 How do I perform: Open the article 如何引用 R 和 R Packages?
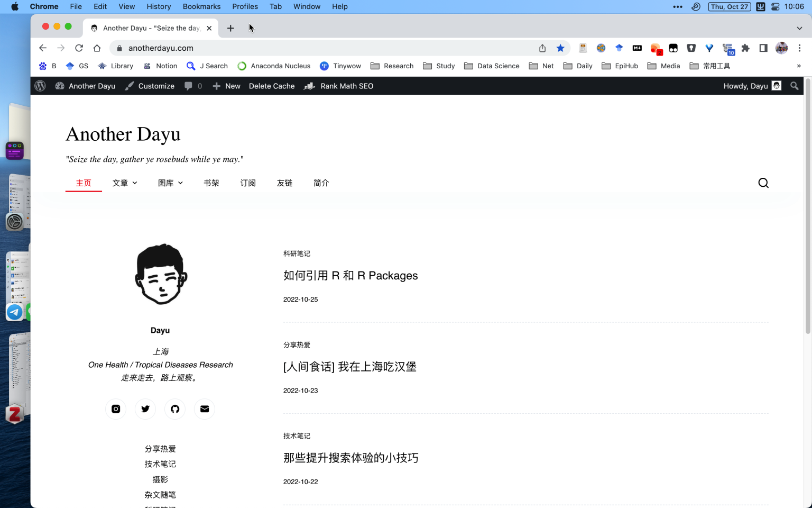point(351,275)
